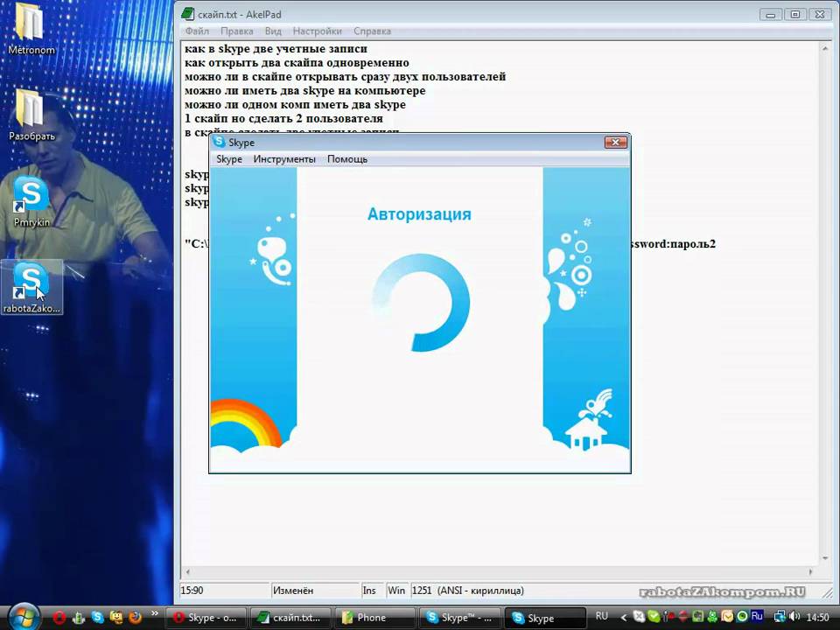The height and width of the screenshot is (630, 840).
Task: Select the Pmrykin Skype shortcut
Action: tap(31, 202)
